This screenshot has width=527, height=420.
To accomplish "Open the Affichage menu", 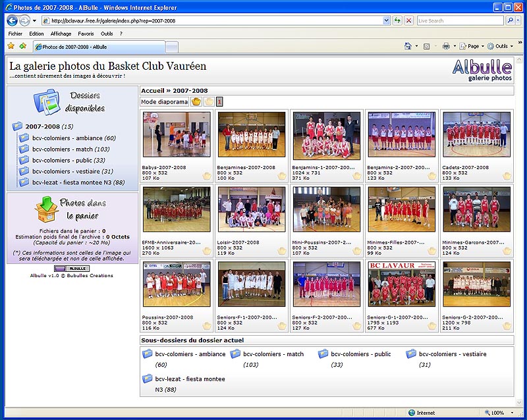I will pyautogui.click(x=61, y=34).
